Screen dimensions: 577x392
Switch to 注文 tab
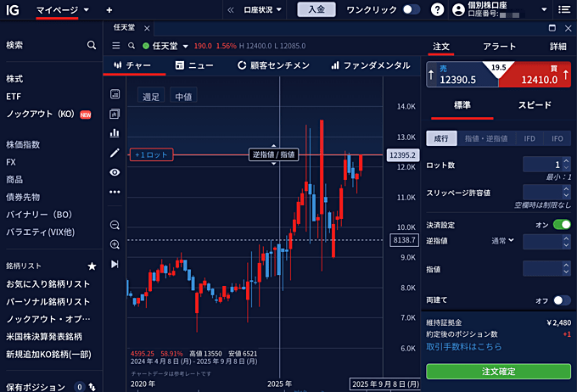(x=441, y=47)
